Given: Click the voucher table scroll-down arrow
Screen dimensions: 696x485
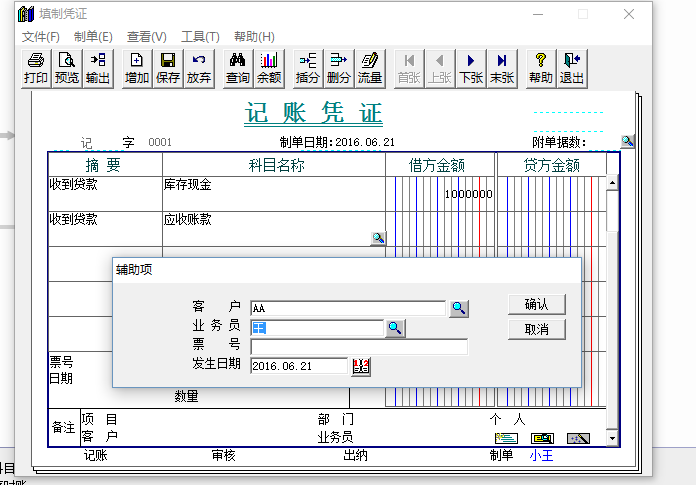Looking at the screenshot, I should [612, 438].
